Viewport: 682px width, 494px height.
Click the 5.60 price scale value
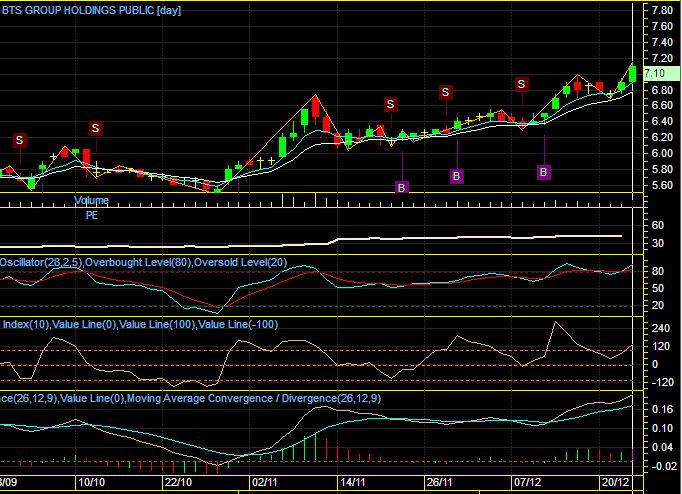tap(662, 185)
